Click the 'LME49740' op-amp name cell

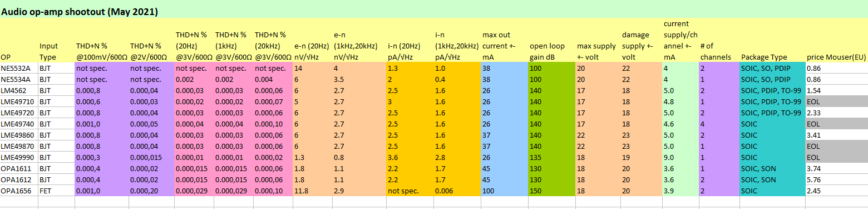(19, 123)
